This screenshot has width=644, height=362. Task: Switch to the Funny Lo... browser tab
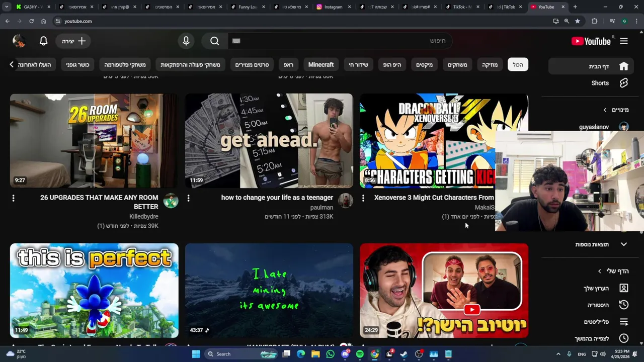coord(247,7)
